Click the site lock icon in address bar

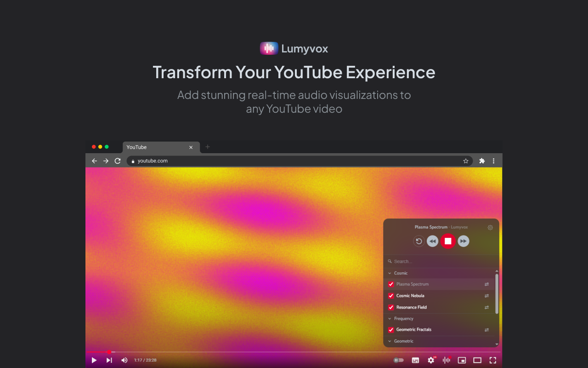133,161
